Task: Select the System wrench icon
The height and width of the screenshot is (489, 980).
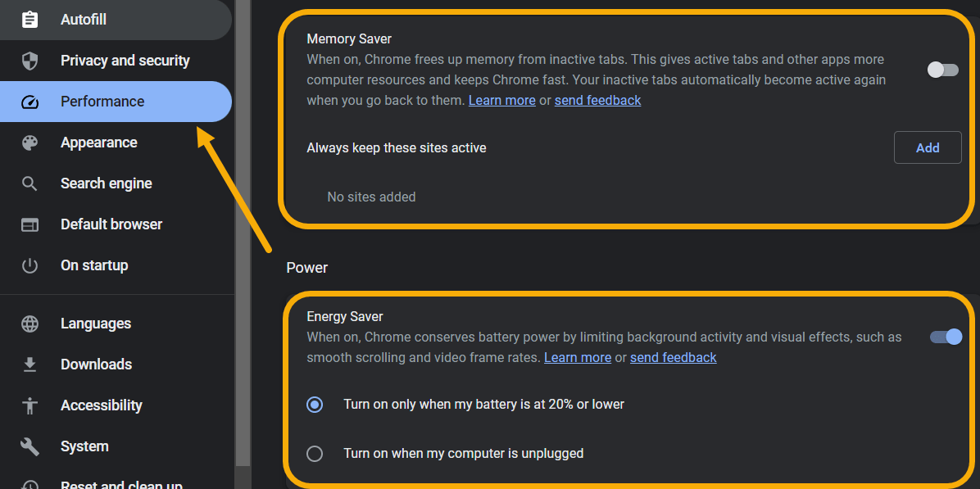Action: click(x=29, y=446)
